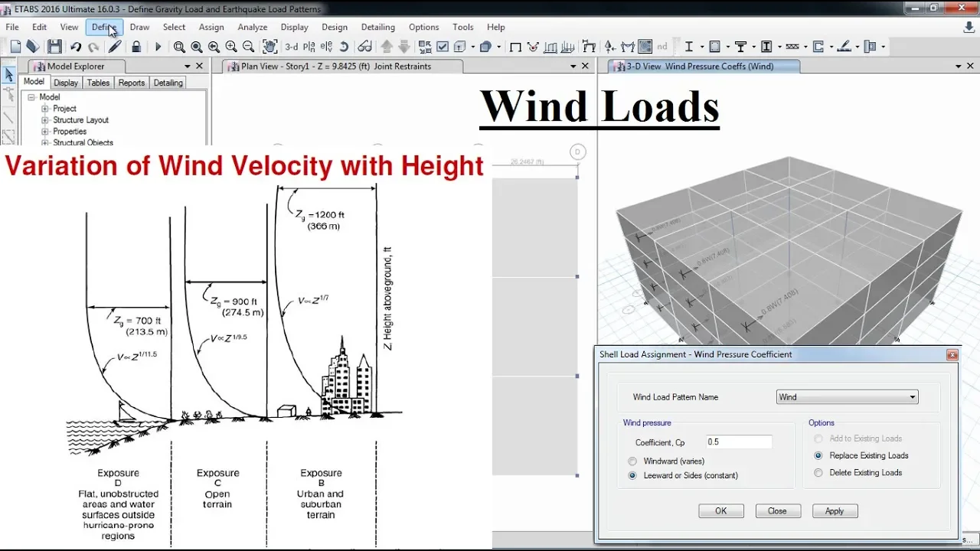Screen dimensions: 980x551
Task: Open the Tools menu
Action: [x=462, y=27]
